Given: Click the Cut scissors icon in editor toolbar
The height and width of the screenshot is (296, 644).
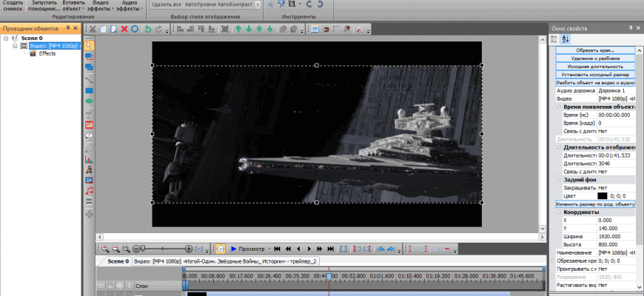Looking at the screenshot, I should [x=93, y=29].
